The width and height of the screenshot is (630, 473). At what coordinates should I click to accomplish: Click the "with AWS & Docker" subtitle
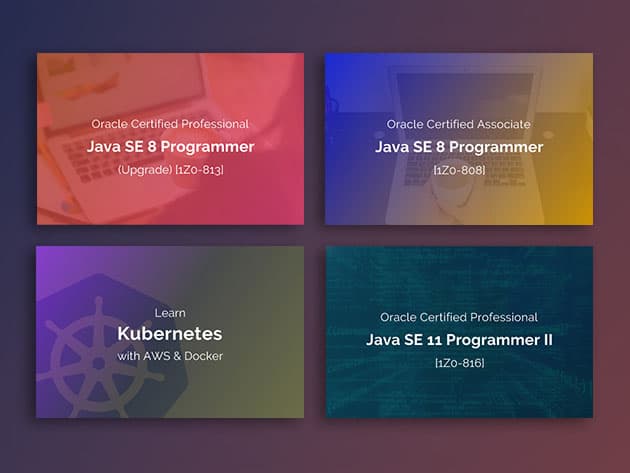tap(170, 356)
